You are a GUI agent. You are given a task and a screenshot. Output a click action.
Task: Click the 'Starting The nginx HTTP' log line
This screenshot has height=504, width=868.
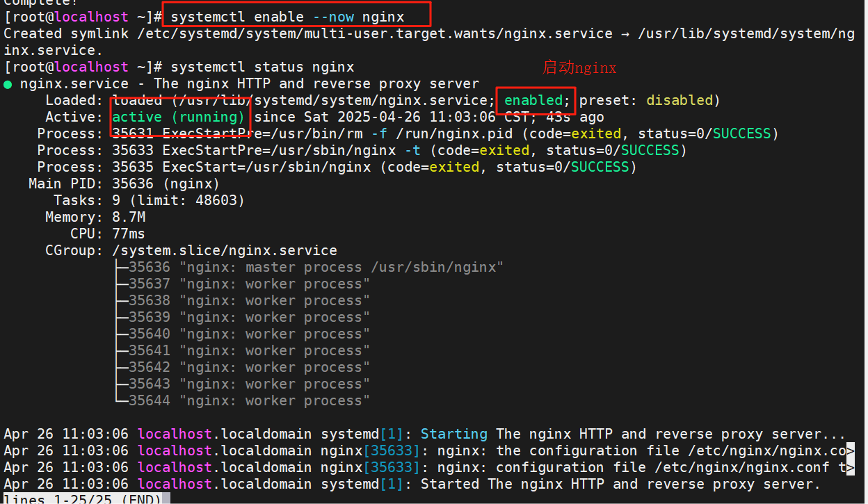point(425,434)
